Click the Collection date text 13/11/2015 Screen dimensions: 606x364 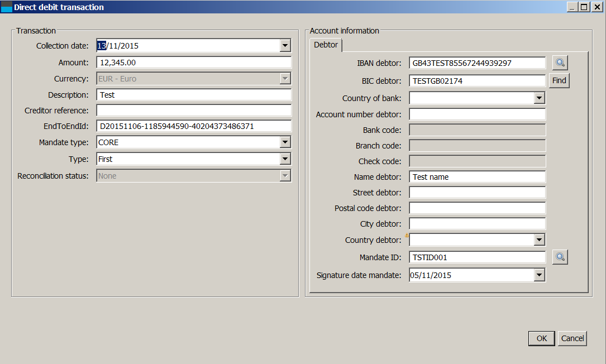point(118,46)
